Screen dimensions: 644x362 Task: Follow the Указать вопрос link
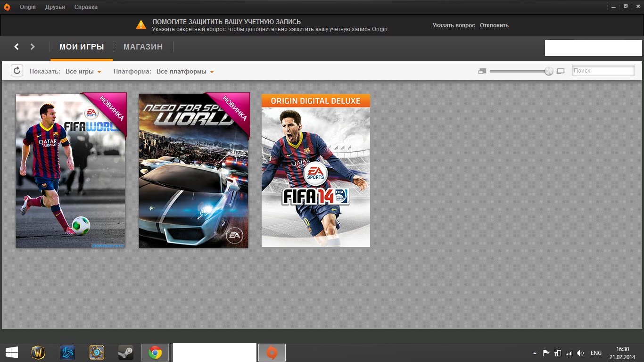click(x=454, y=25)
